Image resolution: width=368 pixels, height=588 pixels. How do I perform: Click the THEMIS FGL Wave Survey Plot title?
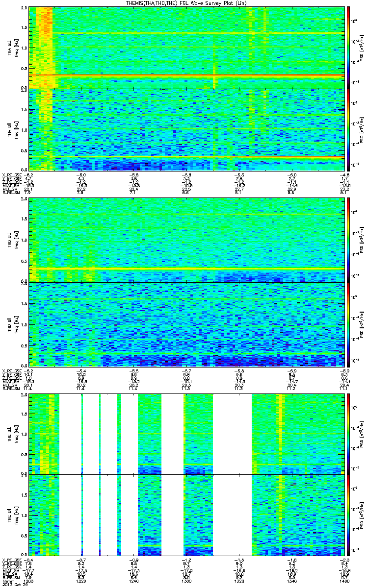[x=185, y=3]
